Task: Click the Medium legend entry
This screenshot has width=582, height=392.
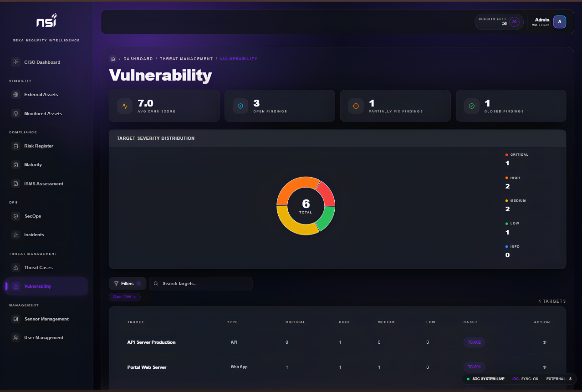Action: (x=516, y=205)
